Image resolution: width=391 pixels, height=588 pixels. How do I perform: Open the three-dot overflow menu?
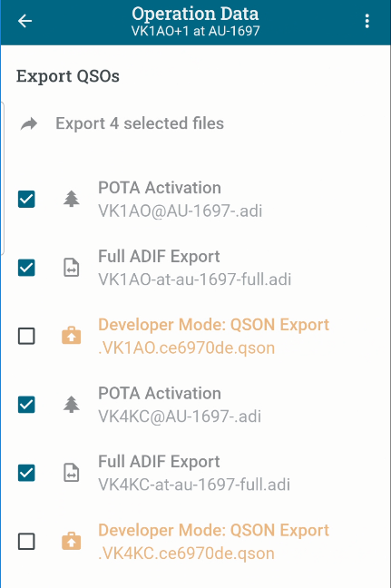pyautogui.click(x=367, y=21)
